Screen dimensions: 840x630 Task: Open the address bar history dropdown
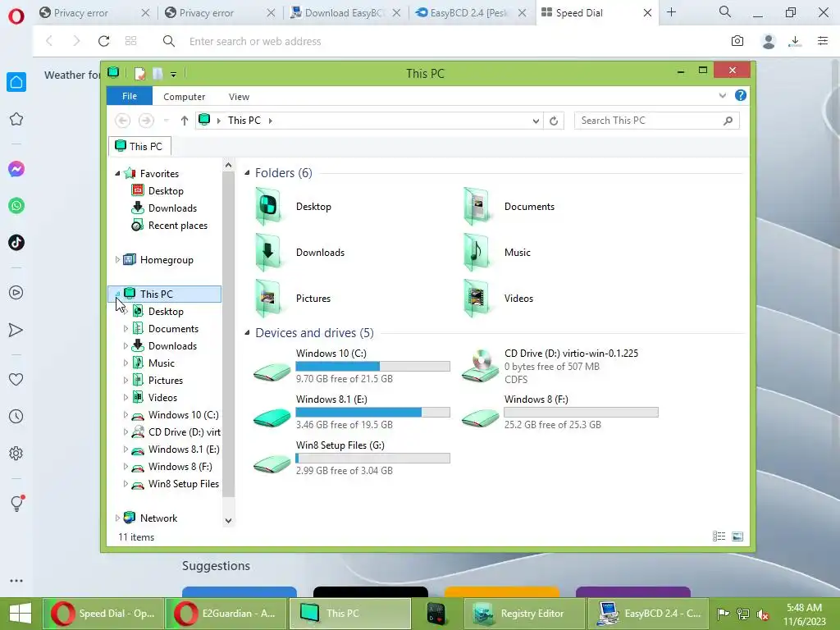535,121
